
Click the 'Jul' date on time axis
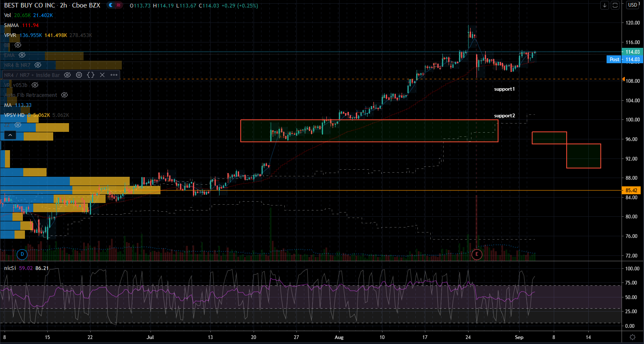point(150,337)
